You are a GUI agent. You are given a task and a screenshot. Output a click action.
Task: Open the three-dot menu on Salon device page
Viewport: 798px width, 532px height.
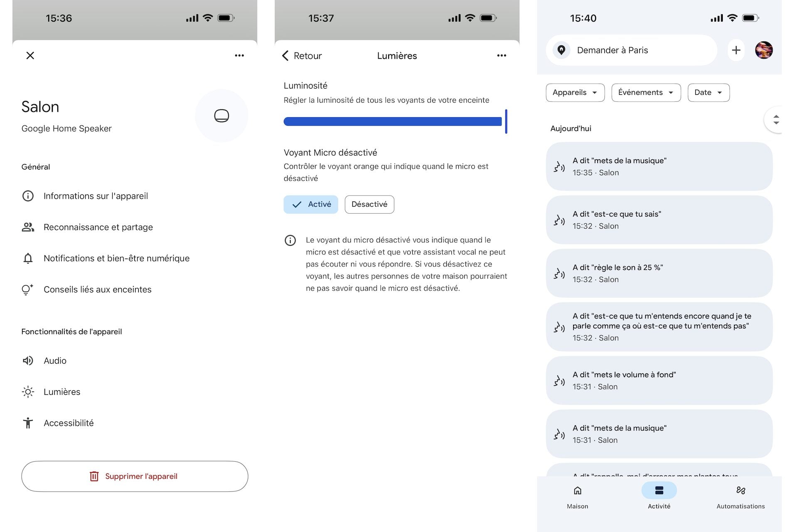coord(239,55)
